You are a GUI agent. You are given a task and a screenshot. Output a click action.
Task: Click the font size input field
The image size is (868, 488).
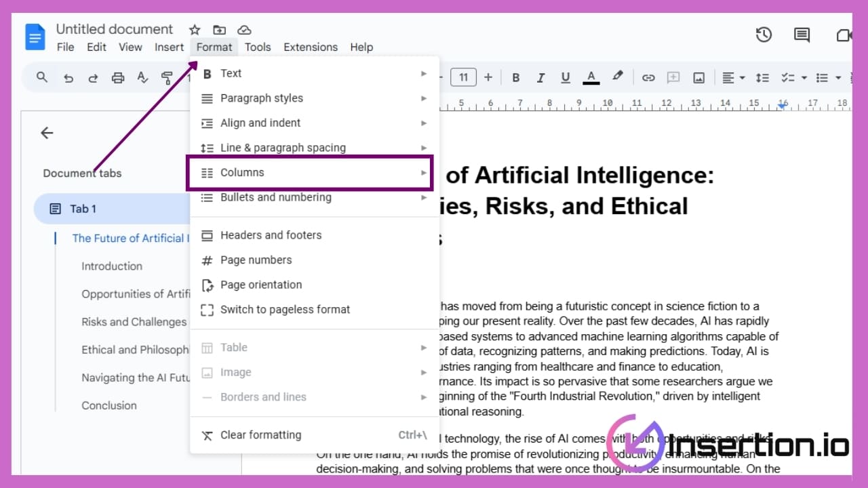click(x=463, y=78)
